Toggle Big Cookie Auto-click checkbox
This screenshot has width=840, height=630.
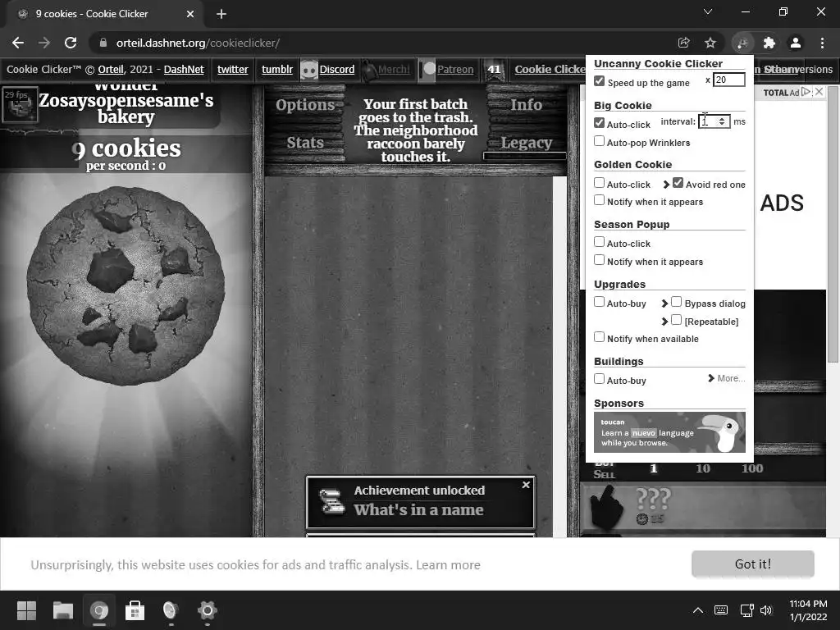600,123
